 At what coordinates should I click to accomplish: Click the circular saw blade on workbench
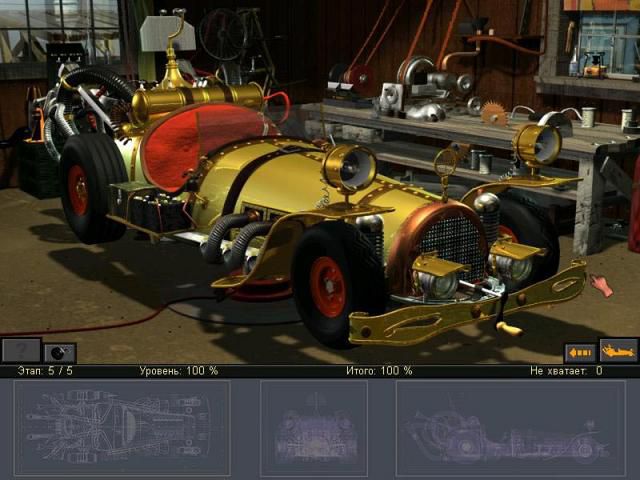point(494,114)
